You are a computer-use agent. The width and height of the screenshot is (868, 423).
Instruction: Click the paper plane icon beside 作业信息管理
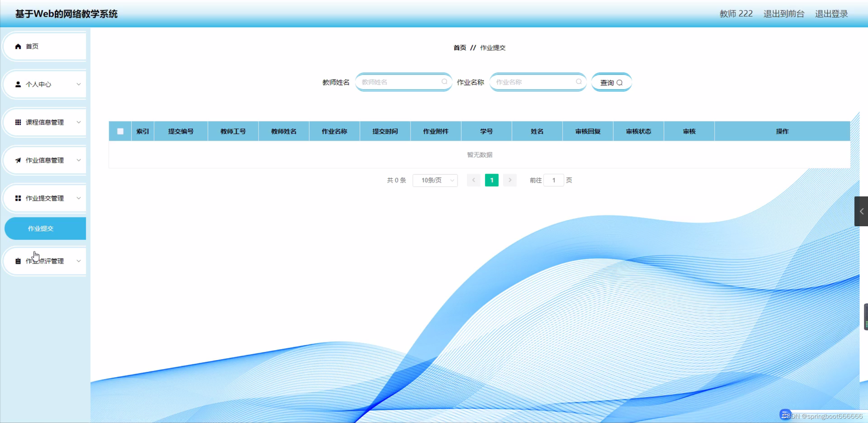(x=18, y=160)
